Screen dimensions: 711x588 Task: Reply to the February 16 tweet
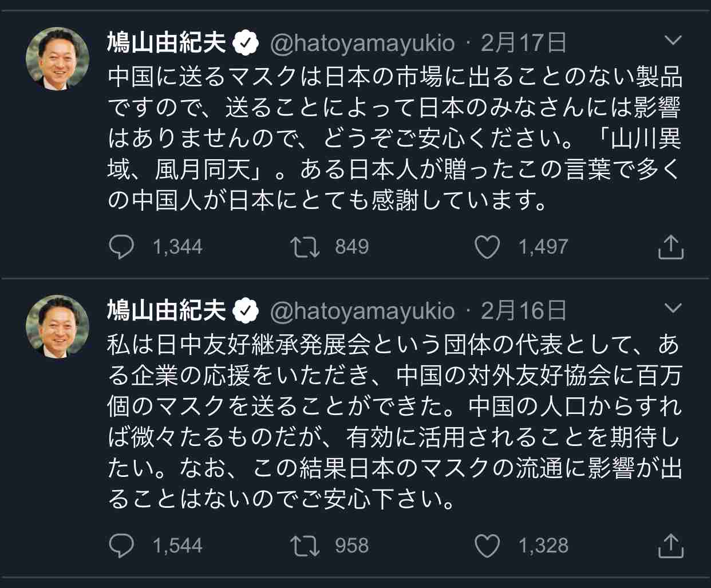121,546
